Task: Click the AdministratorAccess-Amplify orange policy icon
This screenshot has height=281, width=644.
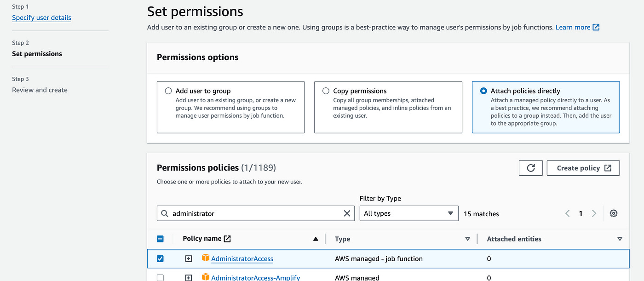Action: (x=206, y=277)
